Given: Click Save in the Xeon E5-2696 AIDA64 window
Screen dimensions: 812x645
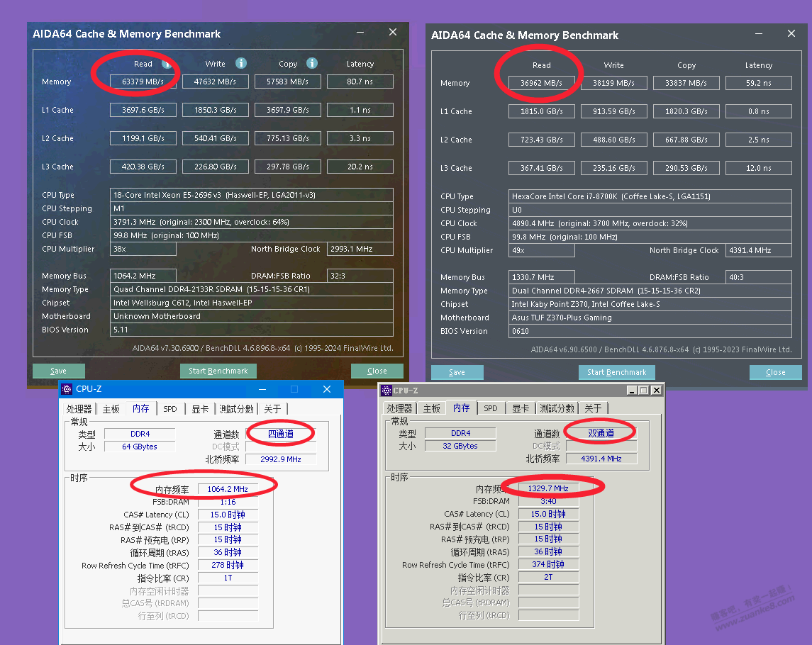Looking at the screenshot, I should coord(59,371).
